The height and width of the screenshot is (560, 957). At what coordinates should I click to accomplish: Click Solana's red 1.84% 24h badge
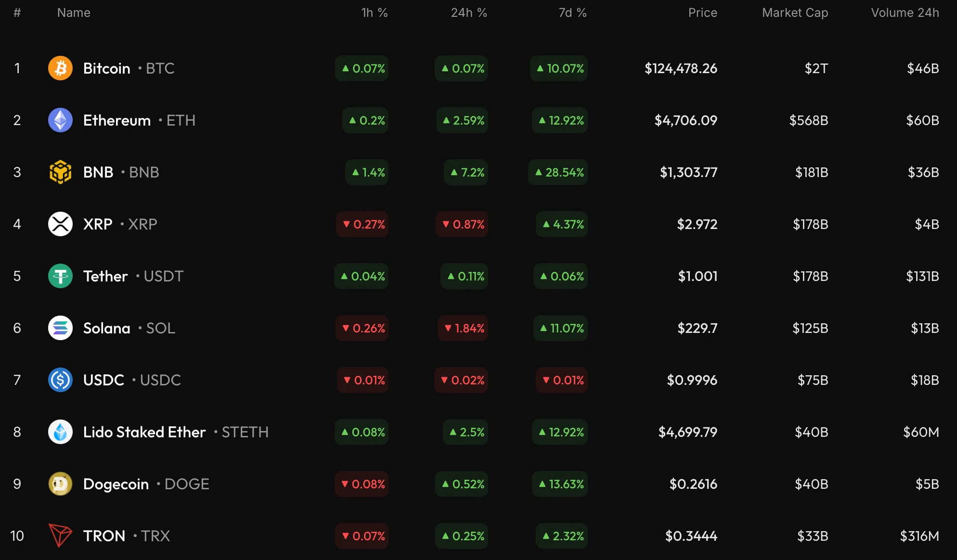(x=463, y=328)
